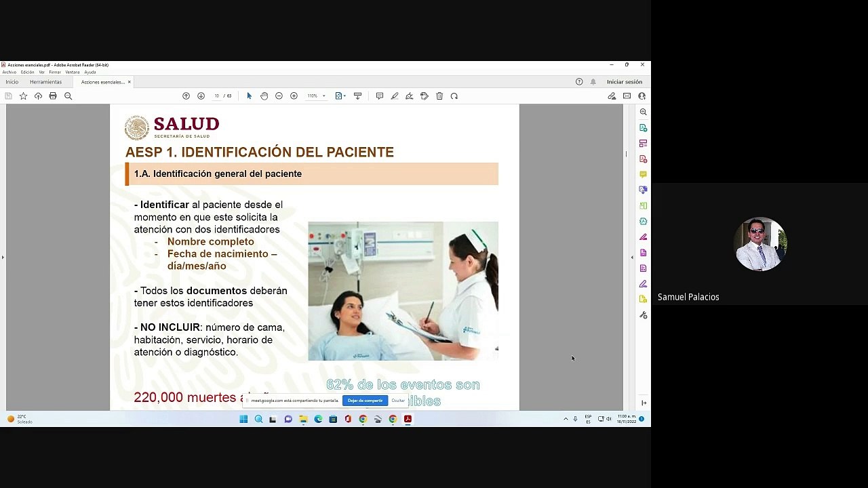Click the Save file icon in Acrobat toolbar

tap(8, 96)
